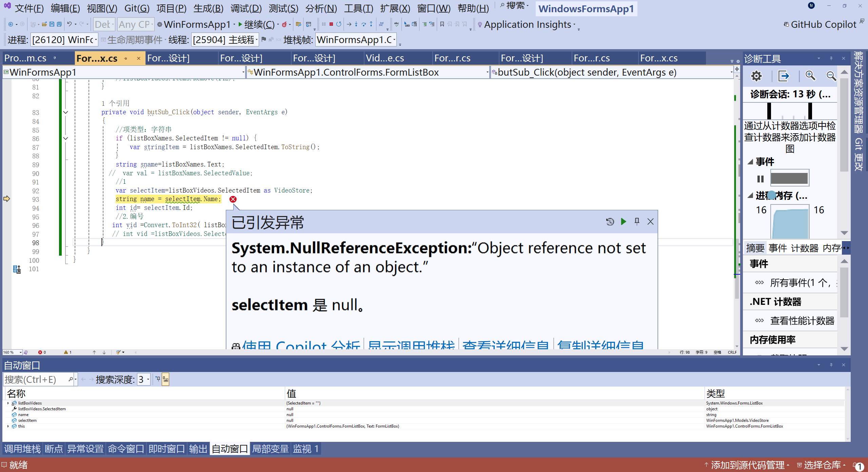Switch to the 局部变量 tab

pos(270,449)
